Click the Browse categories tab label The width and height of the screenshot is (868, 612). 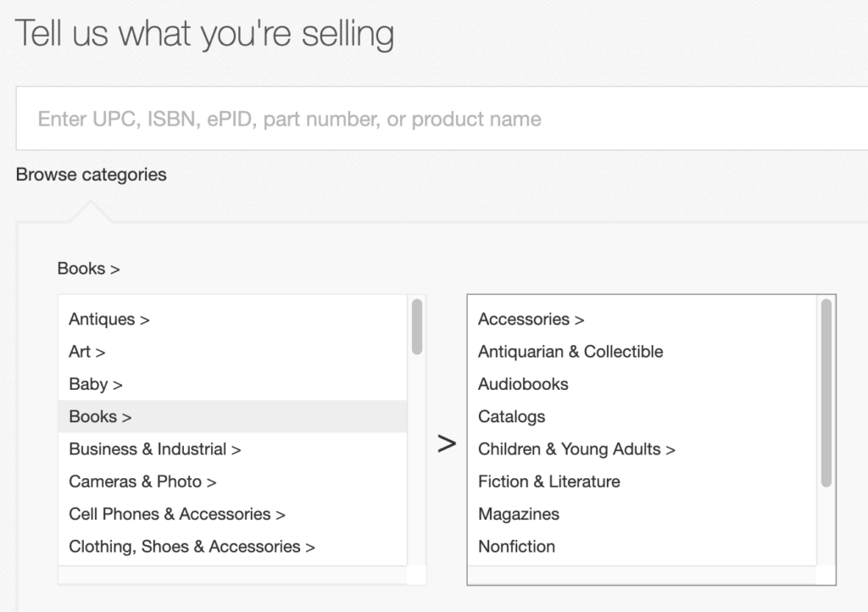[x=92, y=175]
